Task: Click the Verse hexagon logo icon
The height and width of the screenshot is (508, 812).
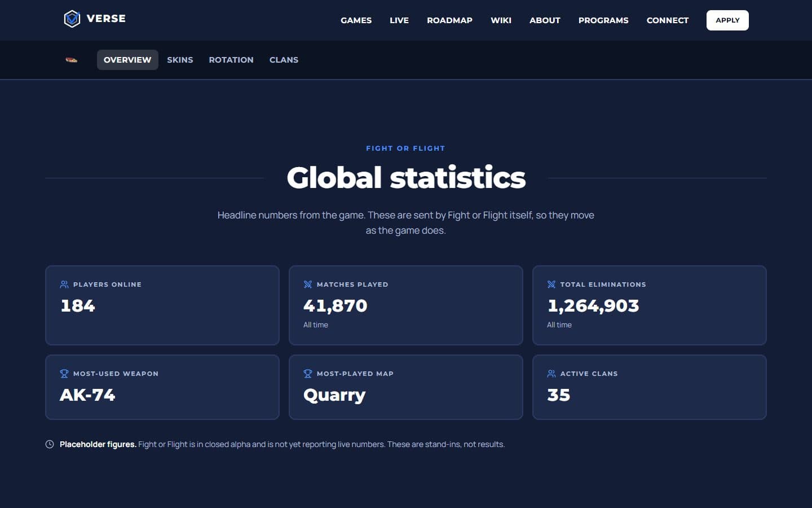Action: [x=72, y=19]
